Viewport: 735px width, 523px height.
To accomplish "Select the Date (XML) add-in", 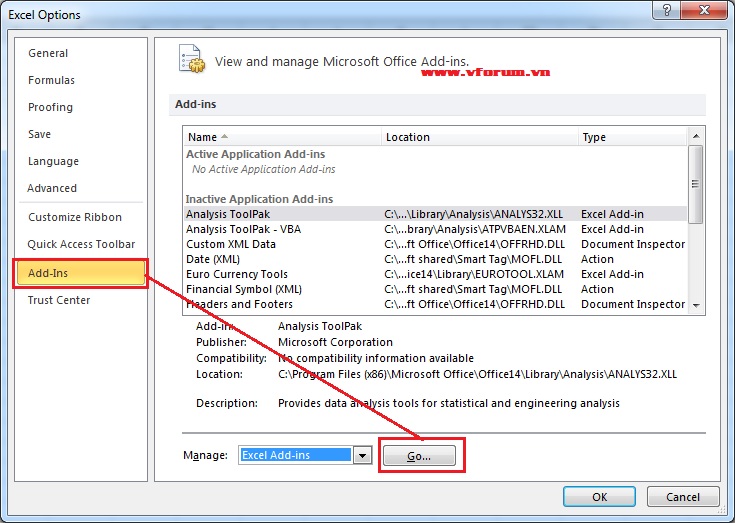I will coord(435,259).
